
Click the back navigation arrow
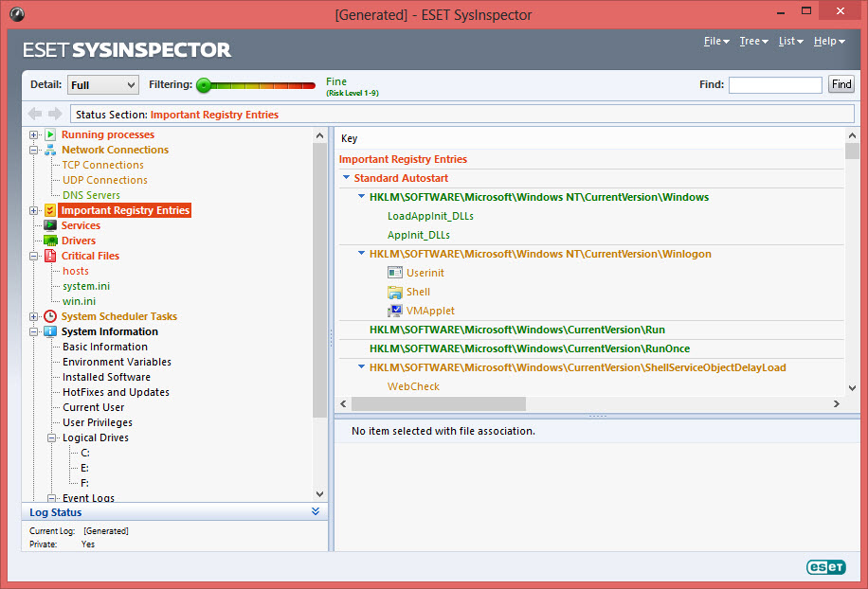[35, 115]
